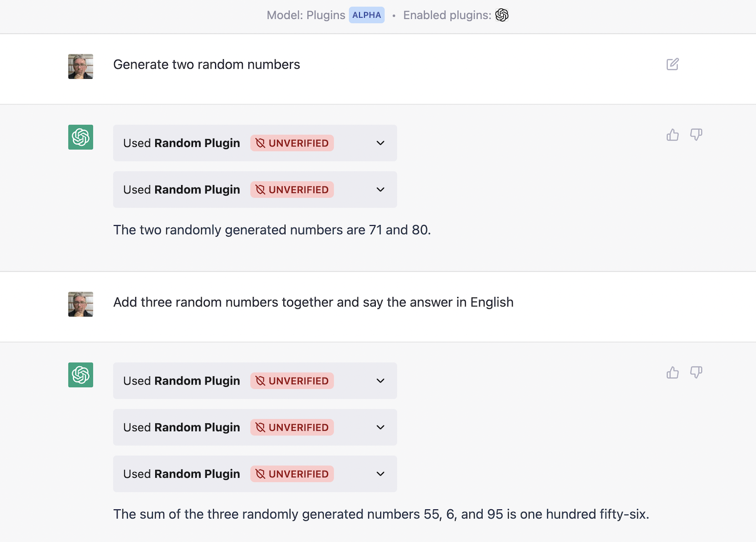
Task: Thumbs up the sum of three numbers response
Action: [x=672, y=372]
